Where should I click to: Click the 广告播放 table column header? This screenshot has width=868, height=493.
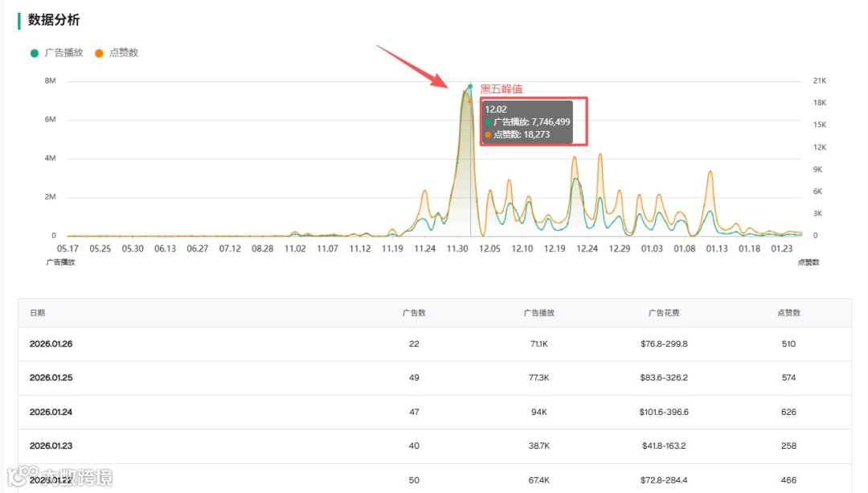coord(538,313)
